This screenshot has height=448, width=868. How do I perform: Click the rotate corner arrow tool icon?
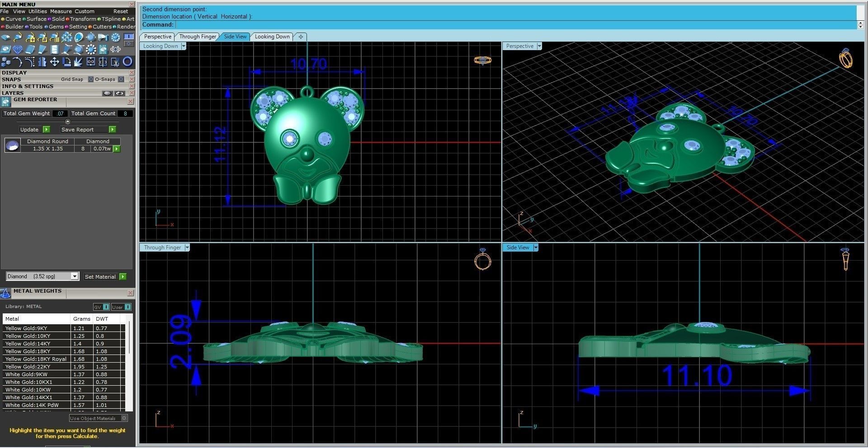(x=66, y=62)
